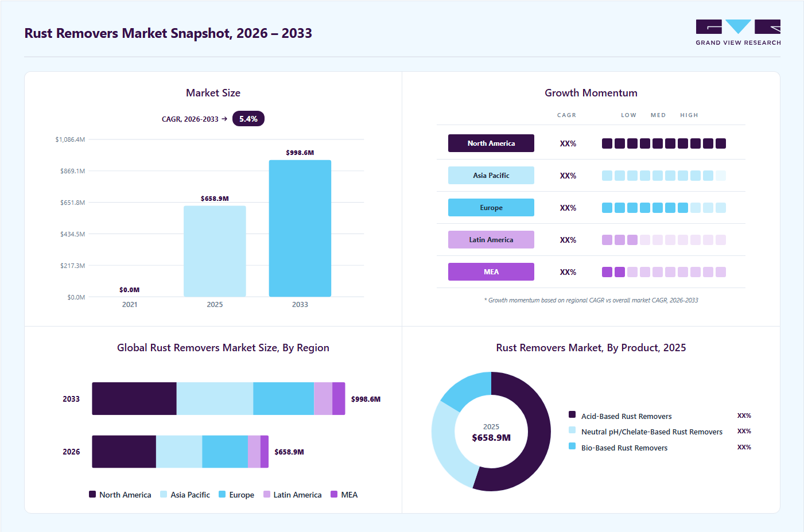The image size is (804, 532).
Task: Select the Latin America region label button
Action: click(x=491, y=240)
